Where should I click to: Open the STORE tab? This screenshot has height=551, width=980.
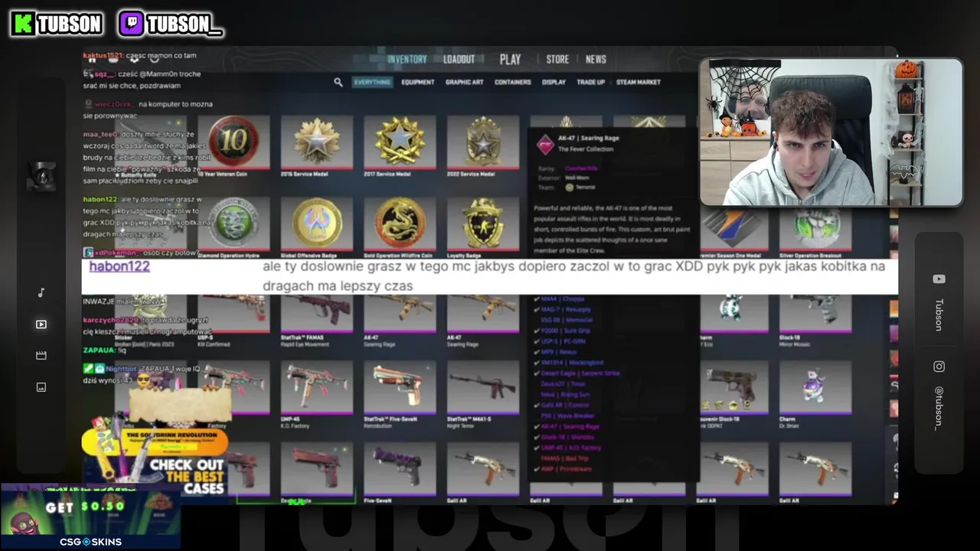[557, 60]
